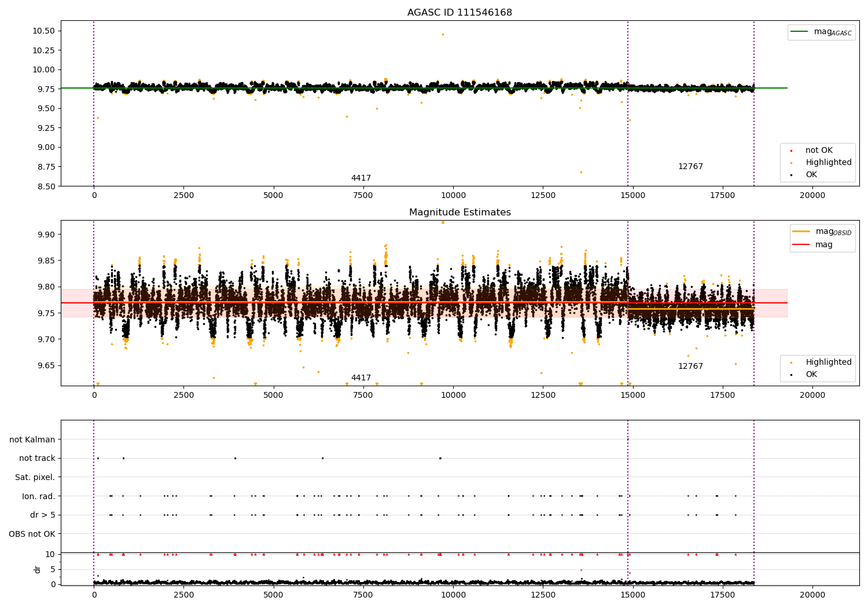This screenshot has height=608, width=868.
Task: Click the "4417" label in the top plot
Action: tap(361, 178)
